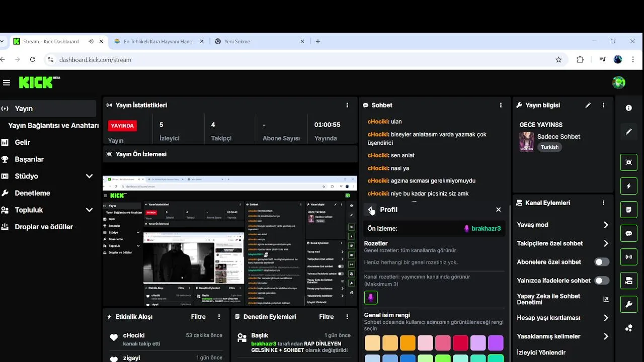Open Denetim Eylemleri three-dot menu
Image resolution: width=644 pixels, height=362 pixels.
point(347,317)
